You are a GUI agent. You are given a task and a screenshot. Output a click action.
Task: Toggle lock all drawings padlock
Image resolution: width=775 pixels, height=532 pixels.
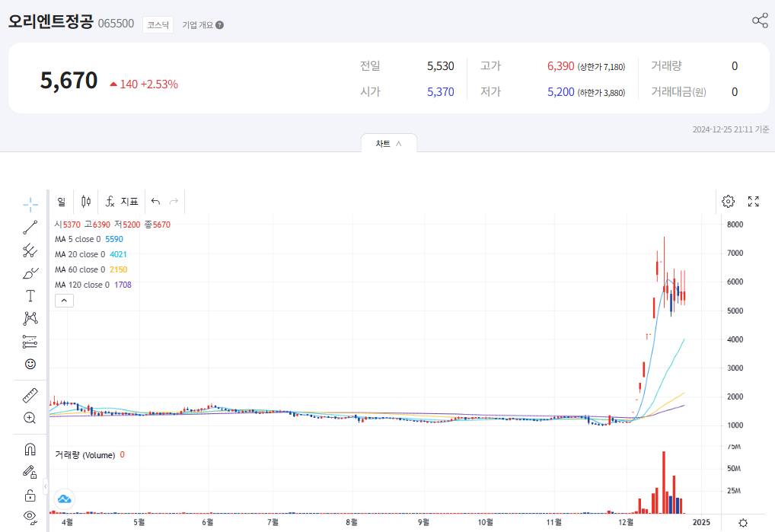click(30, 495)
